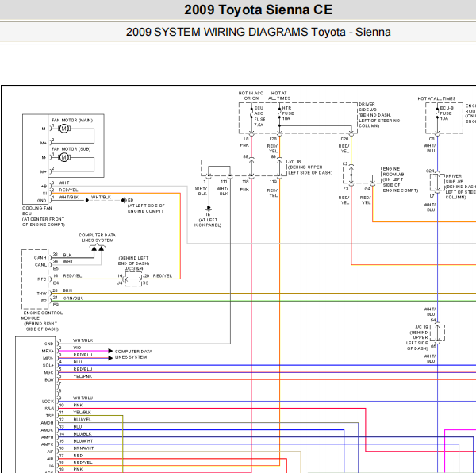Image resolution: width=476 pixels, height=473 pixels.
Task: Click the "BLK" wire label at CANH pin 33
Action: (x=67, y=255)
